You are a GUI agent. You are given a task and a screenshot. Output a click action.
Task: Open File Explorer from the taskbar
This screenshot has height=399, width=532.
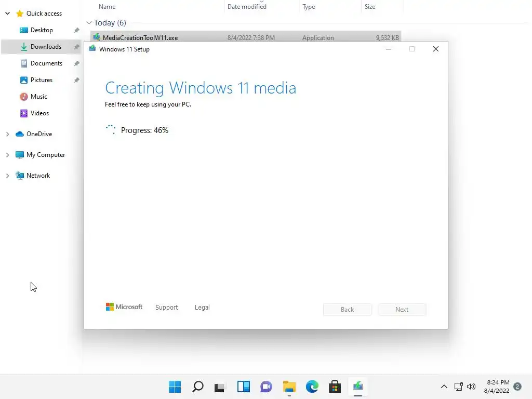click(x=289, y=387)
